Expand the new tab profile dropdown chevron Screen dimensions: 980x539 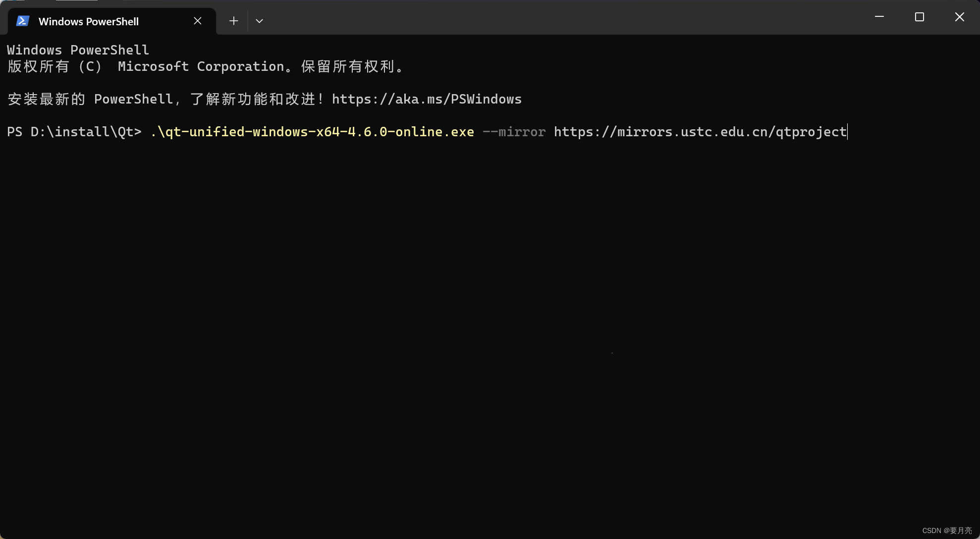(x=259, y=21)
